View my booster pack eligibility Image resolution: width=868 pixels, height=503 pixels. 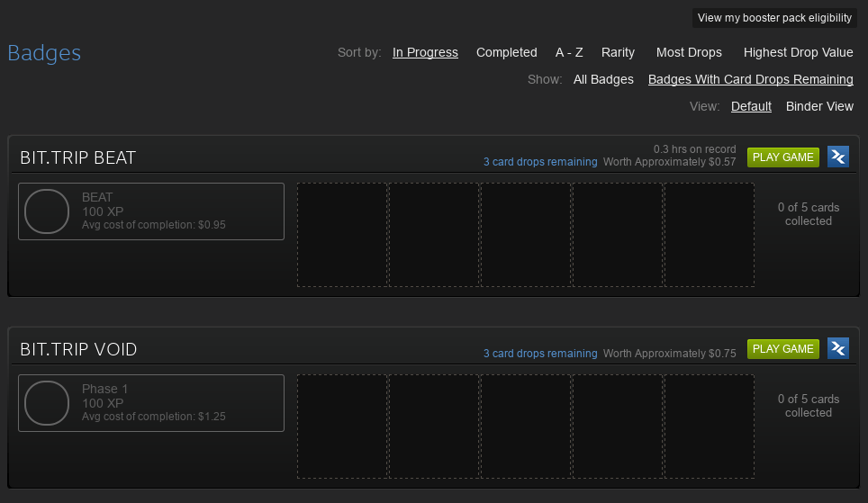click(774, 18)
